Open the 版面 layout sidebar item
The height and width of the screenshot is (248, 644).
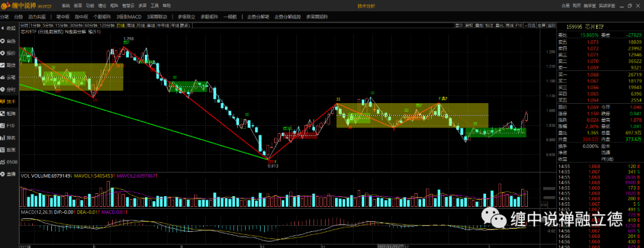tap(8, 150)
